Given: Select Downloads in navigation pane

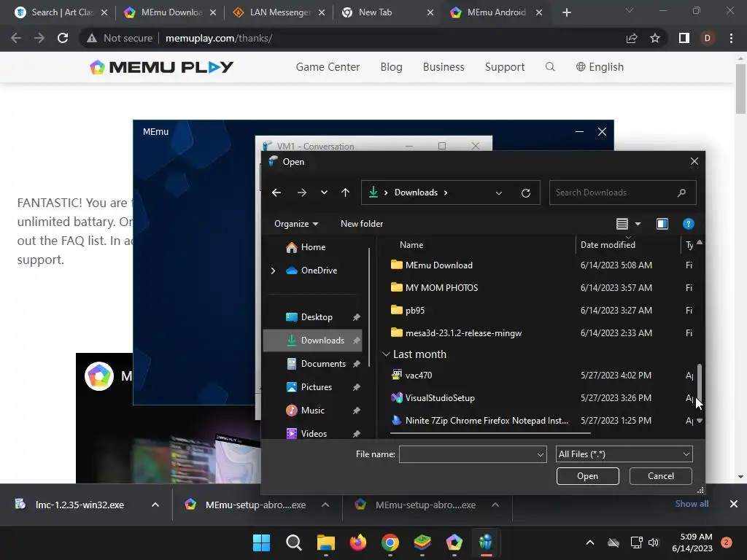Looking at the screenshot, I should coord(313,341).
